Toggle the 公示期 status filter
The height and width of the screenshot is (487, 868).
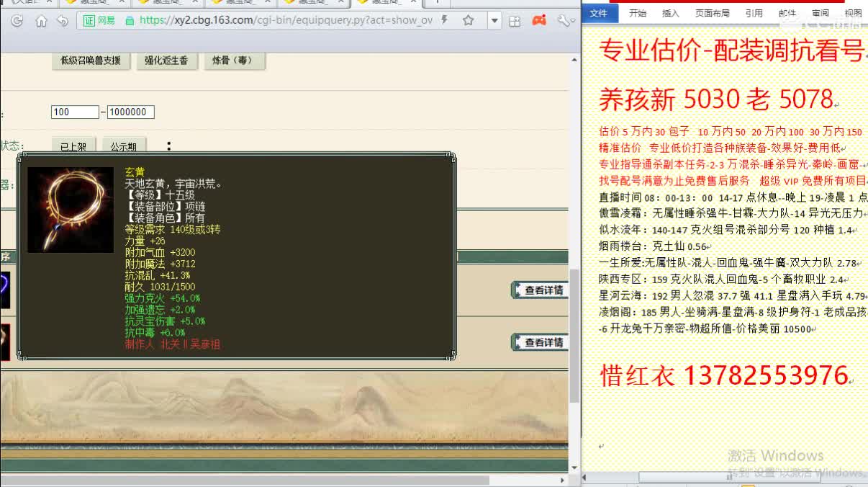pos(124,146)
